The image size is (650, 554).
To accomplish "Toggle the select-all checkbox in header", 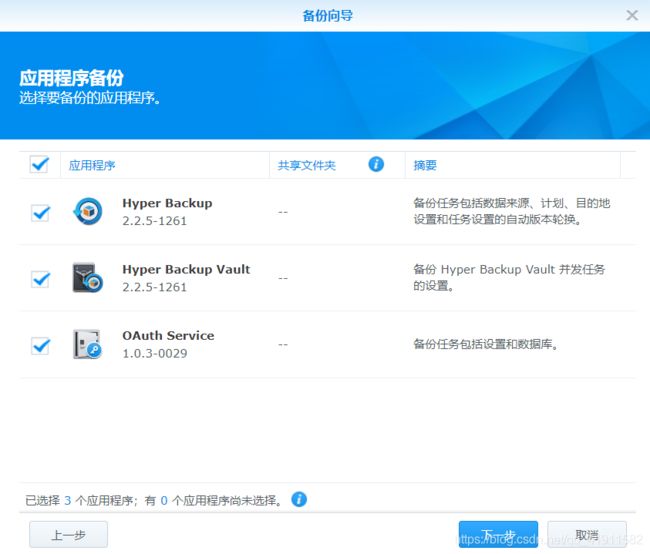I will click(39, 165).
